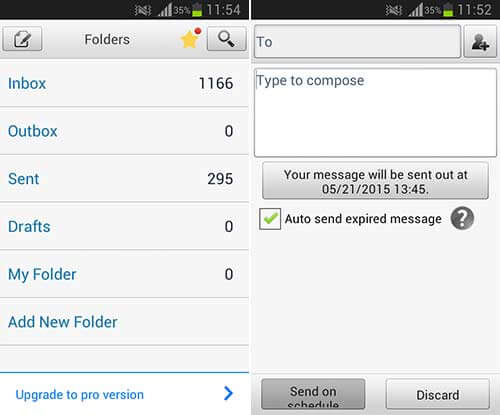Open the Outbox folder
Viewport: 500px width, 415px height.
[124, 131]
